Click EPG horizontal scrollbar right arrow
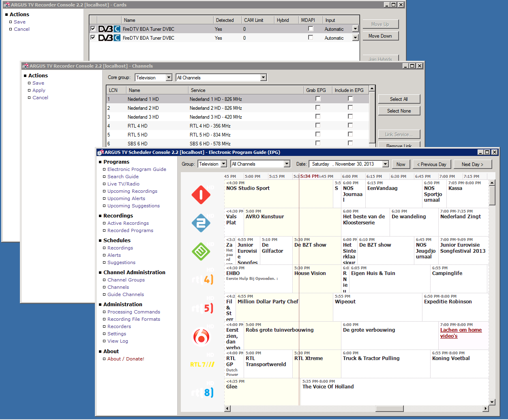 pyautogui.click(x=486, y=408)
